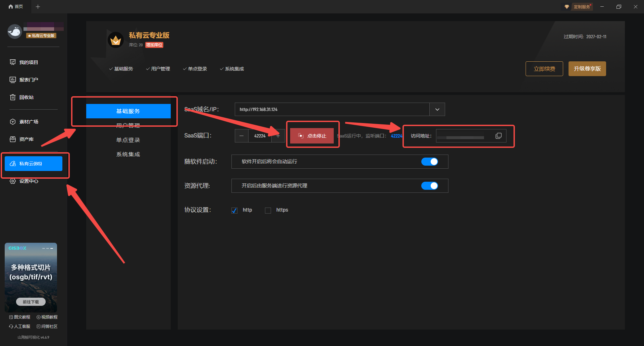Image resolution: width=644 pixels, height=346 pixels.
Task: Check the https protocol checkbox
Action: pos(268,211)
